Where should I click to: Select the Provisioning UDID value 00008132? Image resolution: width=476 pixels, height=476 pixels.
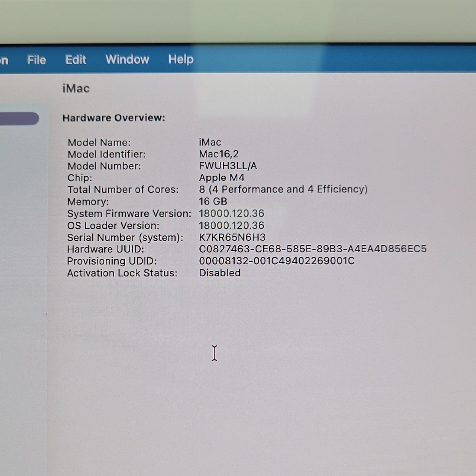pyautogui.click(x=277, y=261)
